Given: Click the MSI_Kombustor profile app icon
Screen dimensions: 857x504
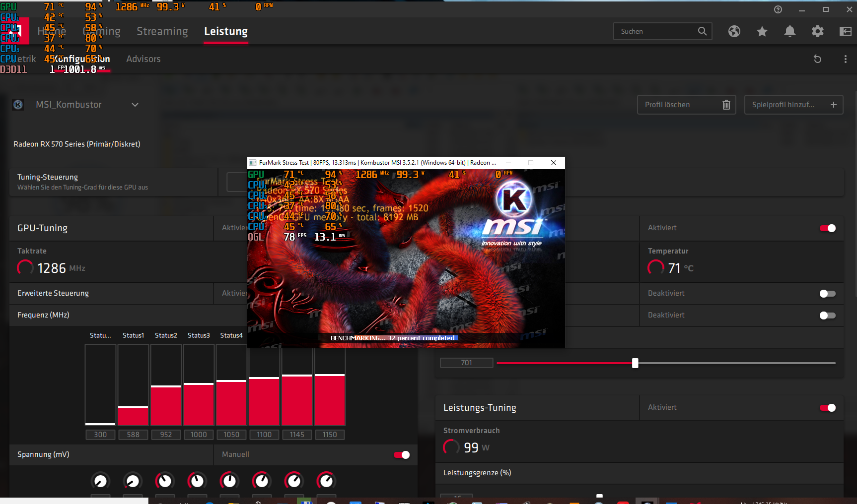Looking at the screenshot, I should pyautogui.click(x=18, y=105).
